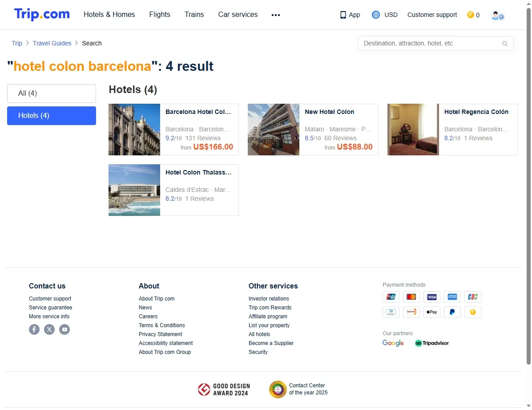Click the Trip.com logo
The width and height of the screenshot is (532, 410).
click(42, 14)
